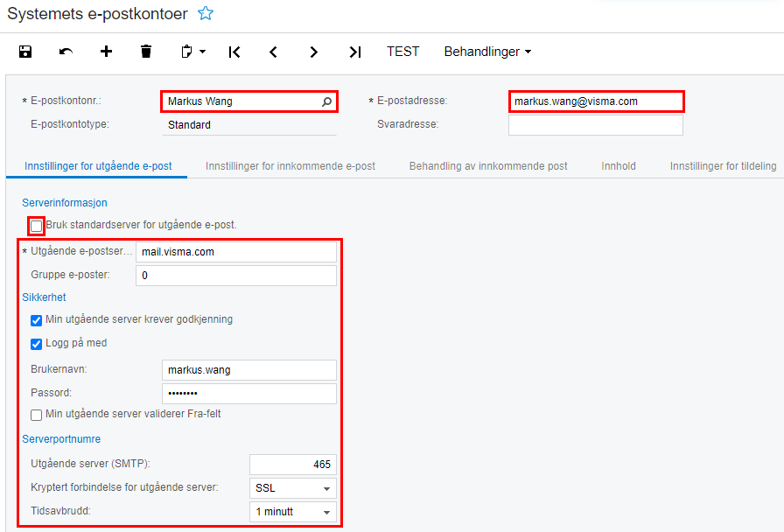The height and width of the screenshot is (532, 784).
Task: Click the Undo arrow icon
Action: [x=66, y=52]
